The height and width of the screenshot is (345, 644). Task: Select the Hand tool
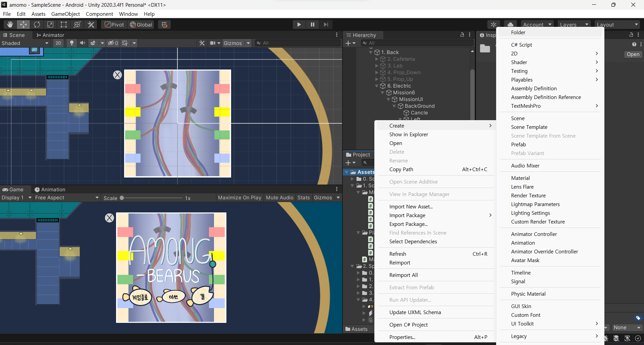(10, 24)
